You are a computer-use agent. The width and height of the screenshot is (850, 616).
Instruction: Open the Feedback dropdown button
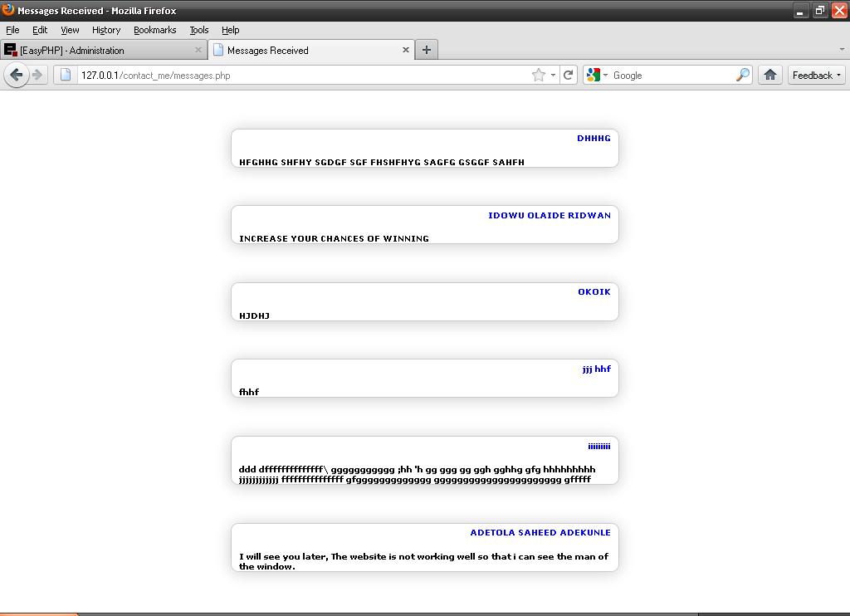click(x=817, y=75)
